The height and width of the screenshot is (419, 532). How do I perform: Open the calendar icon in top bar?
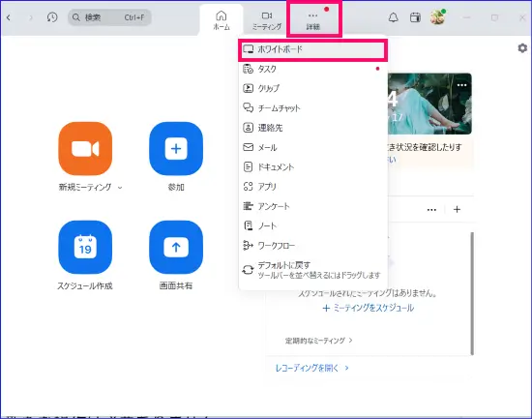click(x=415, y=17)
